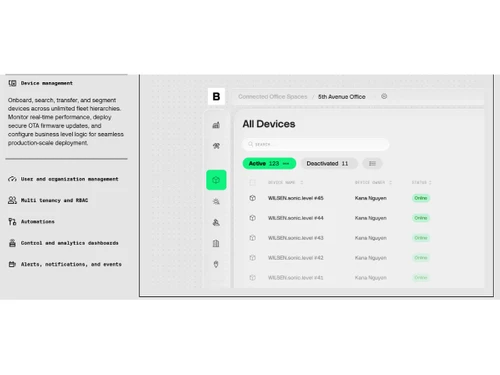The image size is (500, 375).
Task: Click settings gear beside 5th Avenue Office
Action: coord(384,96)
